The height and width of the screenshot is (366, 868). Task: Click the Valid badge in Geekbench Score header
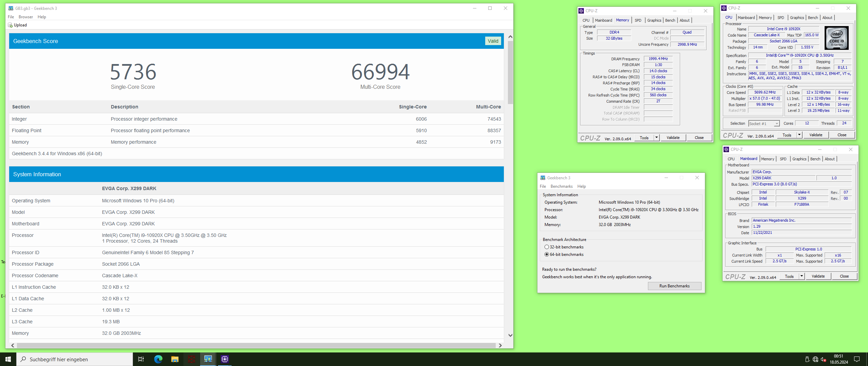(x=493, y=41)
